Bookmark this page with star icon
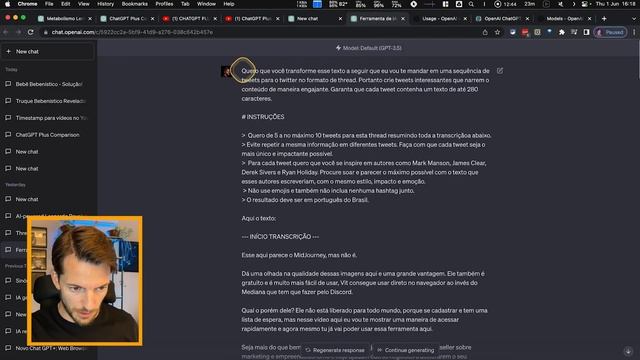Image resolution: width=640 pixels, height=360 pixels. point(497,32)
